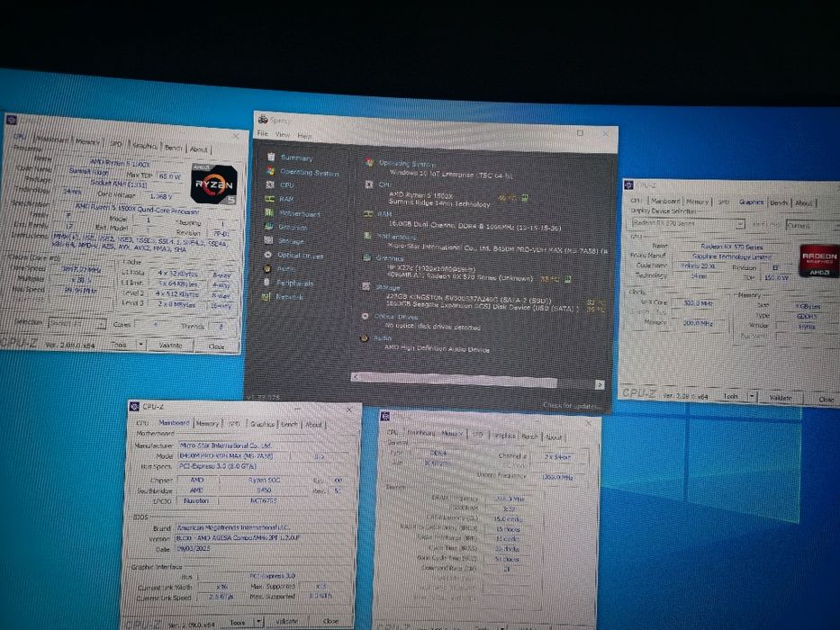The height and width of the screenshot is (630, 840).
Task: Switch to the About tab in the DDR4 memory CPU-Z window
Action: coord(554,437)
